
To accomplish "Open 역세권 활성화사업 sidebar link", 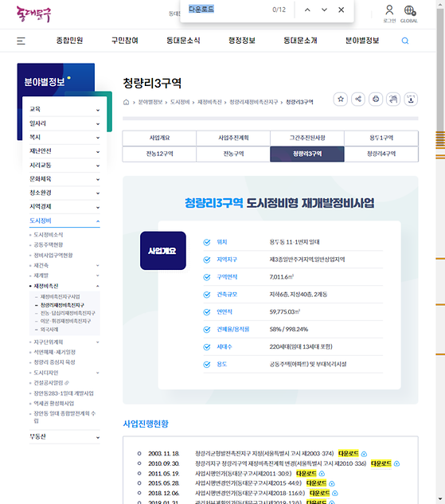I will tap(53, 404).
